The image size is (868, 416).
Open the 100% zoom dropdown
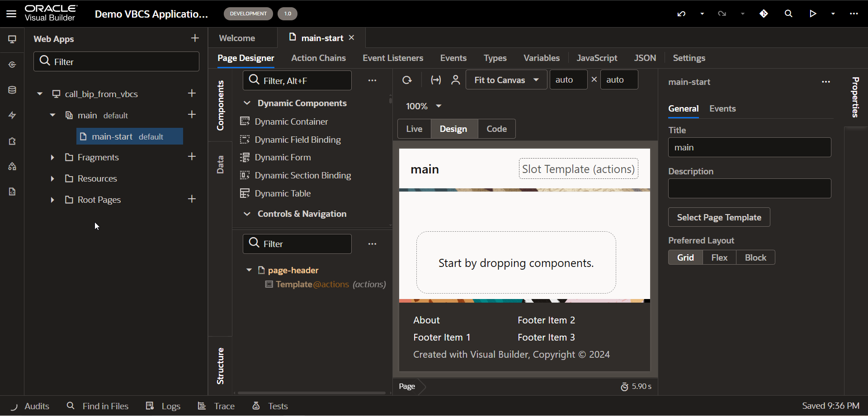[424, 106]
